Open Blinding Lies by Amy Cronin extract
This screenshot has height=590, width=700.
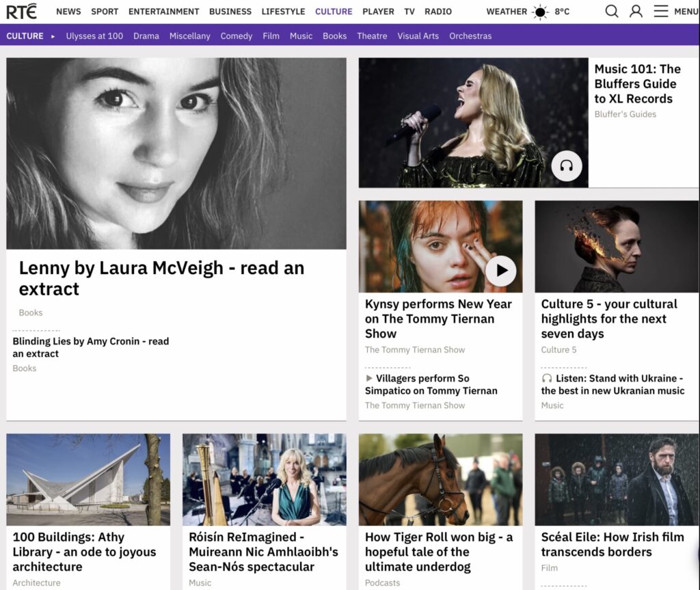(91, 347)
